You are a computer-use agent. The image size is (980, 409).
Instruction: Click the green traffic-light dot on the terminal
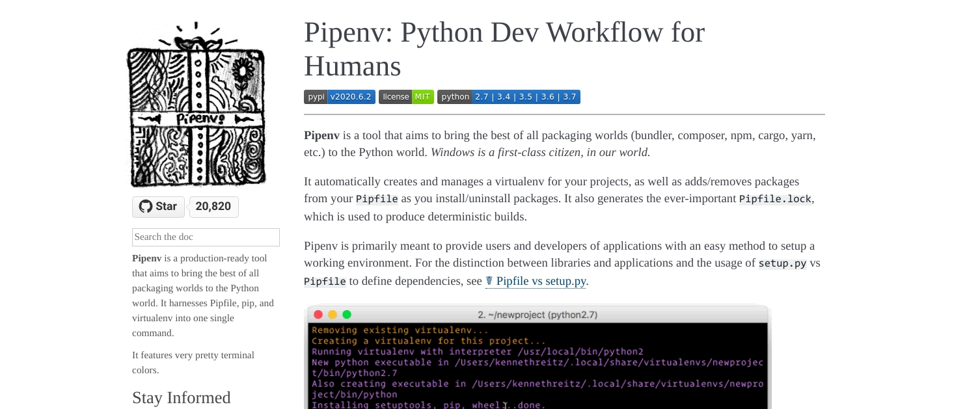(x=348, y=314)
